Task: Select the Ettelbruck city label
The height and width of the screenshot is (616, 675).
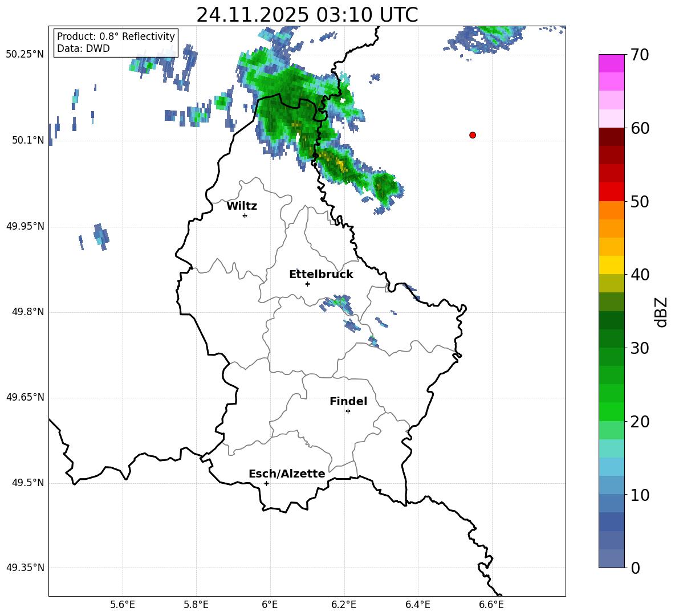Action: [321, 275]
